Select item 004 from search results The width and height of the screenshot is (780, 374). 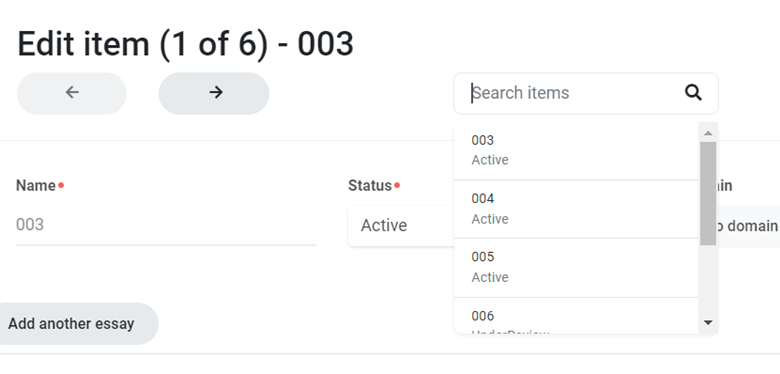point(576,209)
